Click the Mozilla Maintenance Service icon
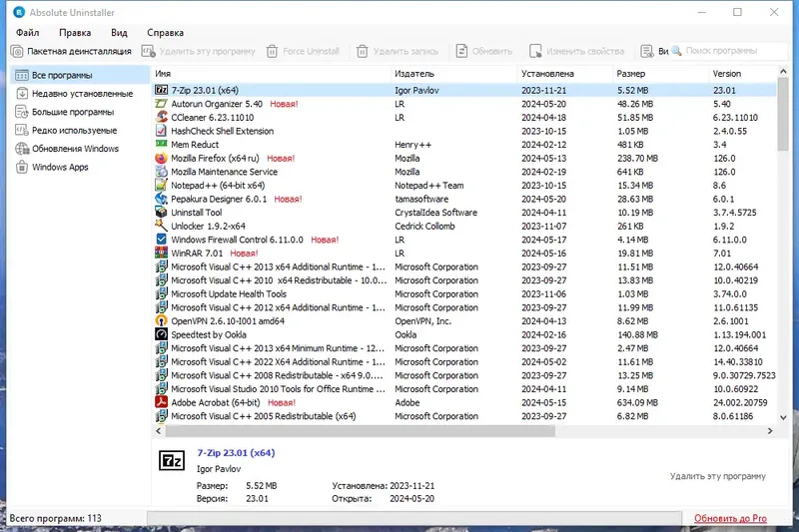The width and height of the screenshot is (799, 532). [161, 172]
